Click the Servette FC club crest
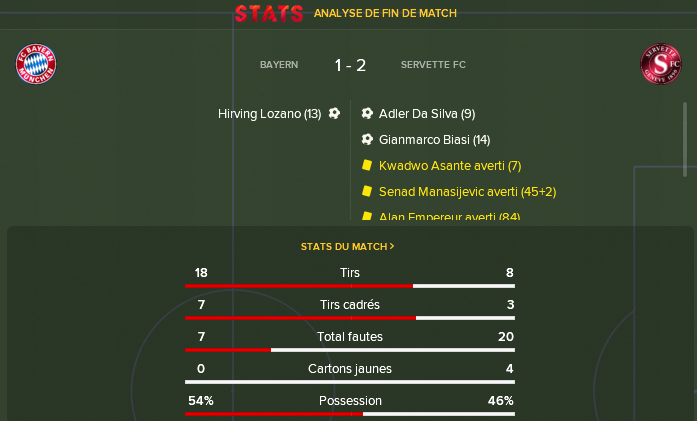The width and height of the screenshot is (697, 421). coord(661,64)
